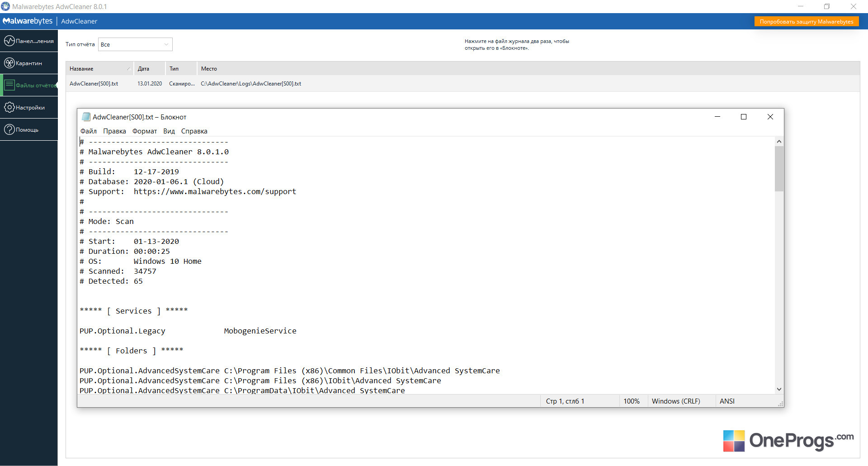The height and width of the screenshot is (466, 868).
Task: Sort by Название column header
Action: point(99,69)
